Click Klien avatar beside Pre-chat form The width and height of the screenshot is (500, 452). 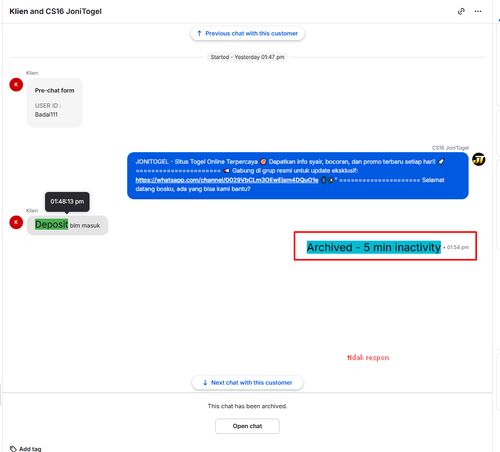coord(16,85)
